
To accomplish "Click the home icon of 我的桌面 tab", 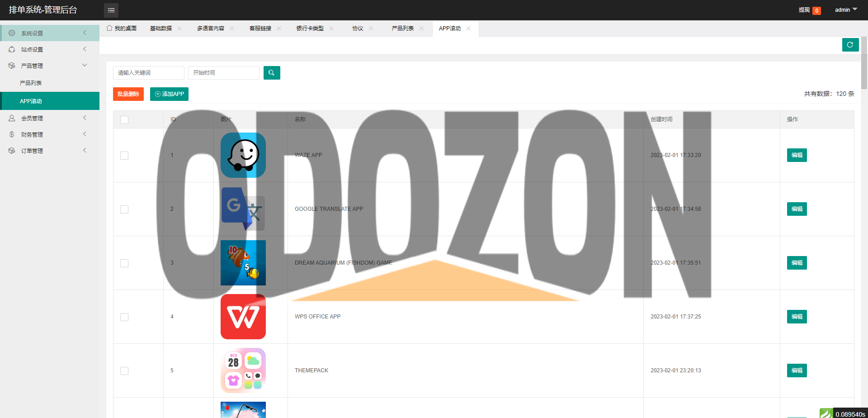I will (109, 28).
